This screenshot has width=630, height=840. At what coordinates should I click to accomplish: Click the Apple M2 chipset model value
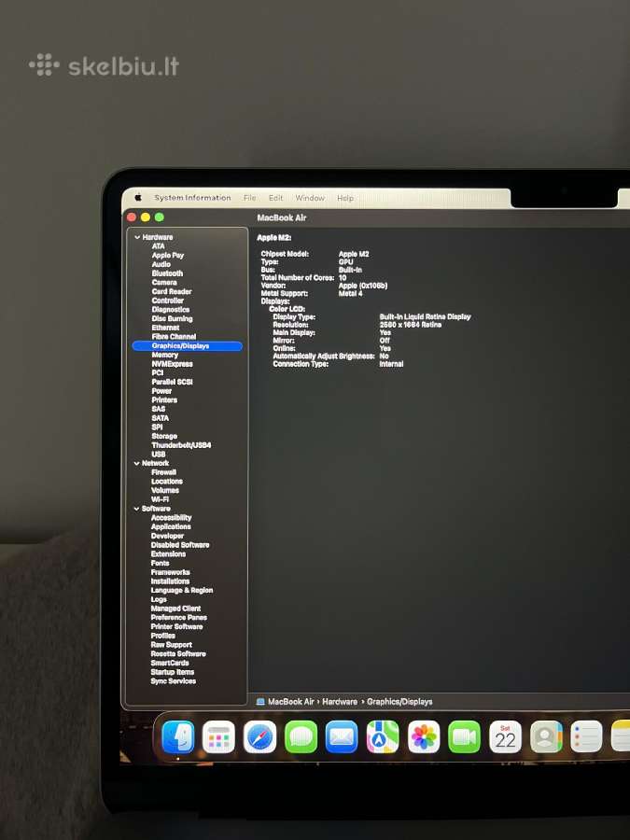(354, 254)
